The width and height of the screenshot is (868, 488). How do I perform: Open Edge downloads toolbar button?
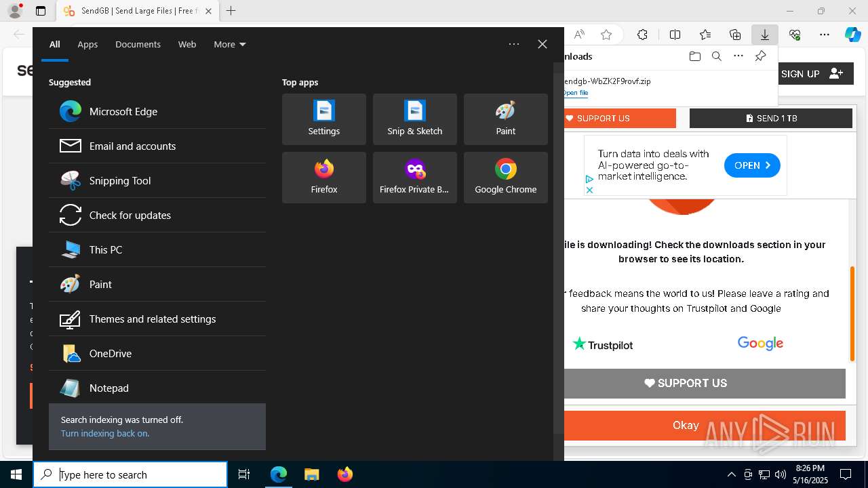pos(764,34)
